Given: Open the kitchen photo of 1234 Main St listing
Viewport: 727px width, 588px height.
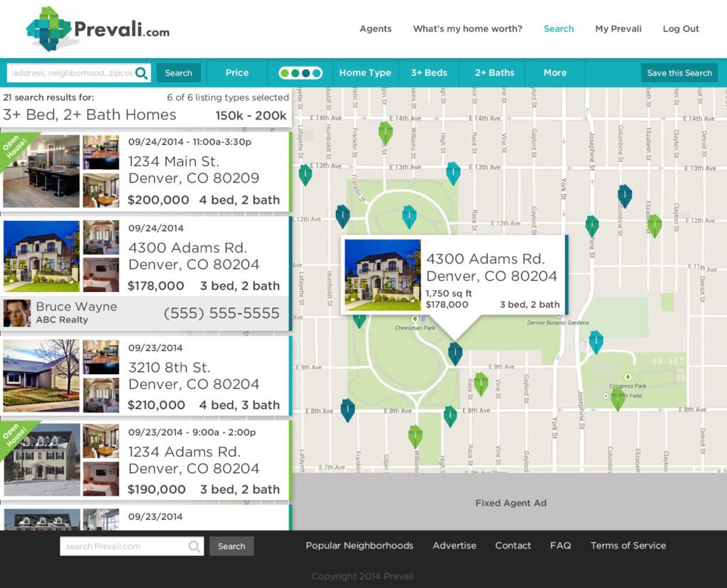Looking at the screenshot, I should click(41, 171).
